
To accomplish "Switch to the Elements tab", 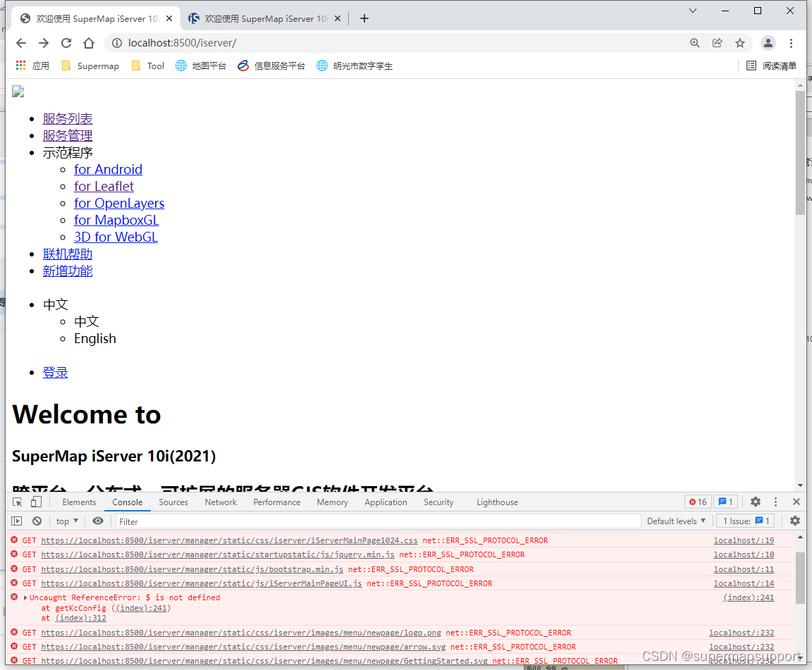I will pyautogui.click(x=79, y=502).
